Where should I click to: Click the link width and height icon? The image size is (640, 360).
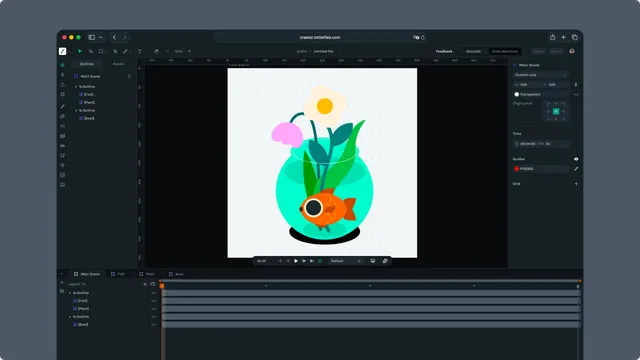576,84
